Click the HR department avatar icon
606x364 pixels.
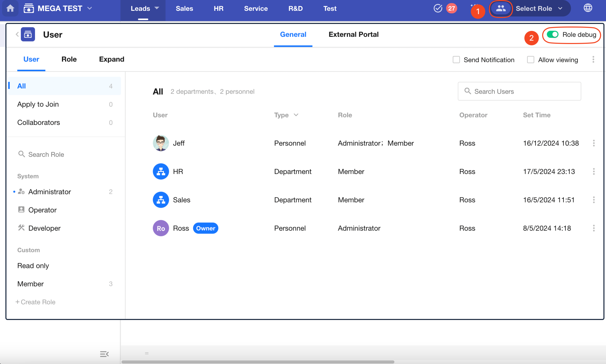tap(161, 171)
